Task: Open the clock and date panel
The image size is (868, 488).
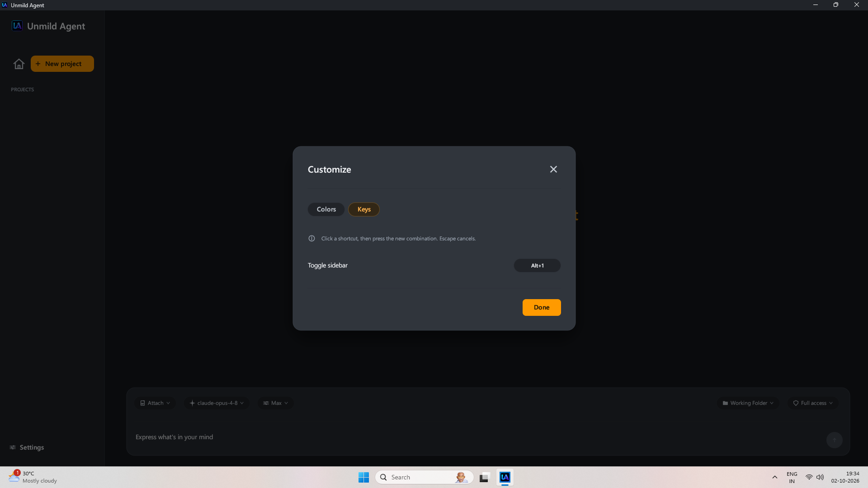Action: pyautogui.click(x=845, y=477)
